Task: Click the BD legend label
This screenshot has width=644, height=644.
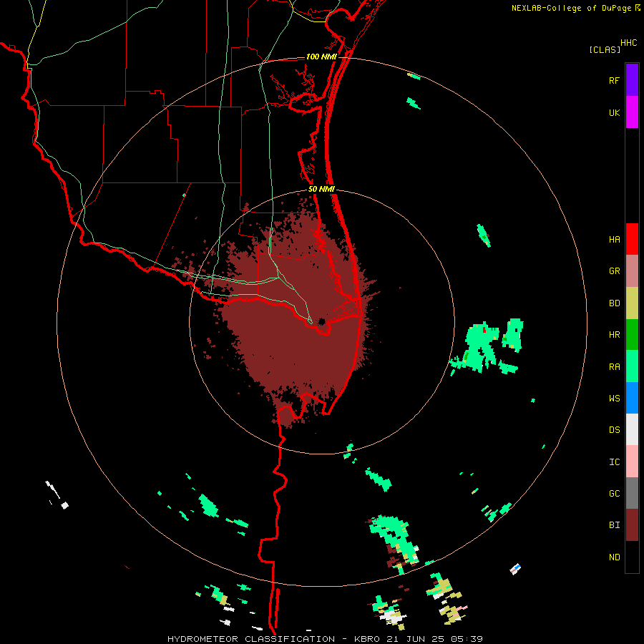Action: point(614,303)
